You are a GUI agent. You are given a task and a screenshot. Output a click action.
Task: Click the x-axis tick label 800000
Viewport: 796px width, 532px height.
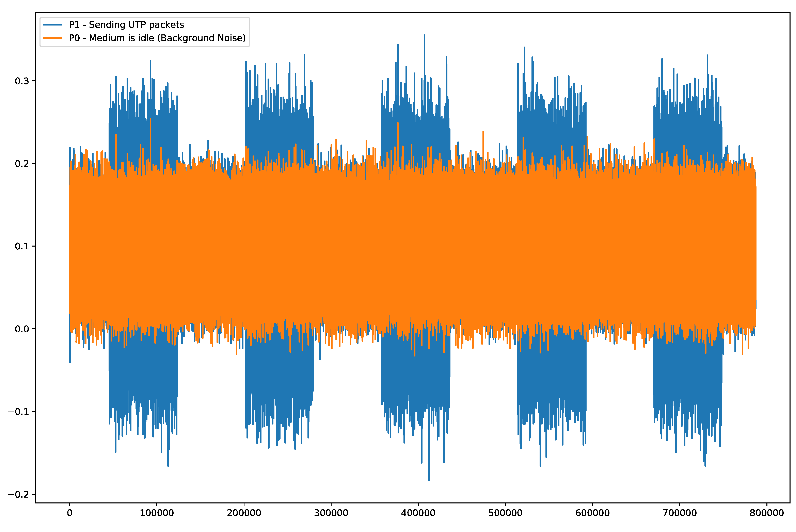pos(766,513)
